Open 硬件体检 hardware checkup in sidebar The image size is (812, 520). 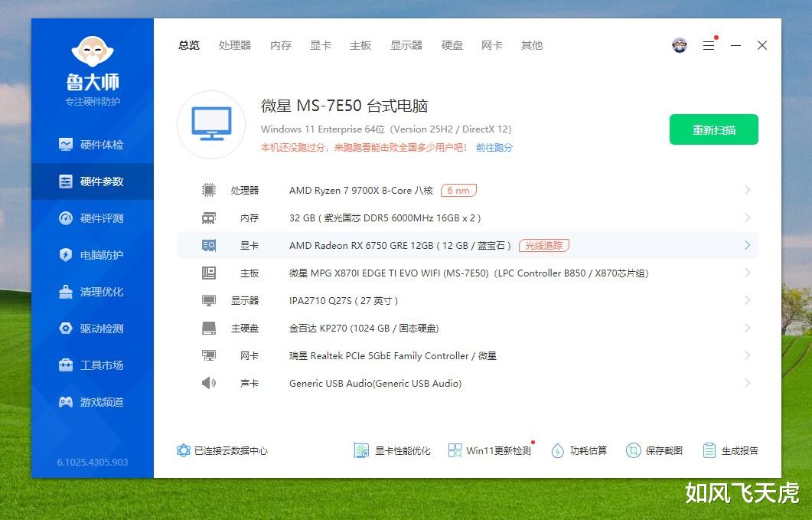pos(92,145)
